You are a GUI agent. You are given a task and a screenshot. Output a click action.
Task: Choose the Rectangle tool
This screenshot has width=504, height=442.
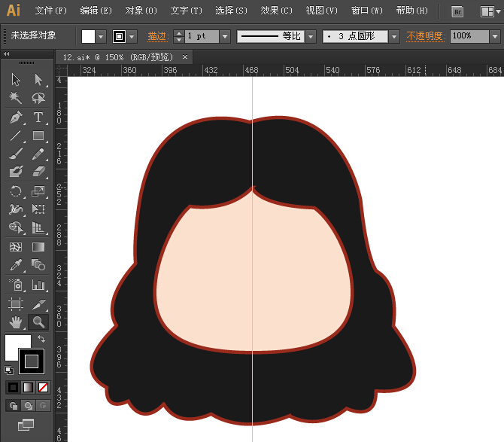pos(38,136)
